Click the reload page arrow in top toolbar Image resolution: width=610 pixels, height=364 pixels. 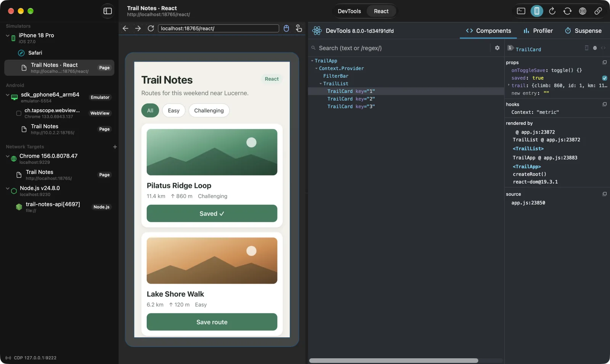552,11
